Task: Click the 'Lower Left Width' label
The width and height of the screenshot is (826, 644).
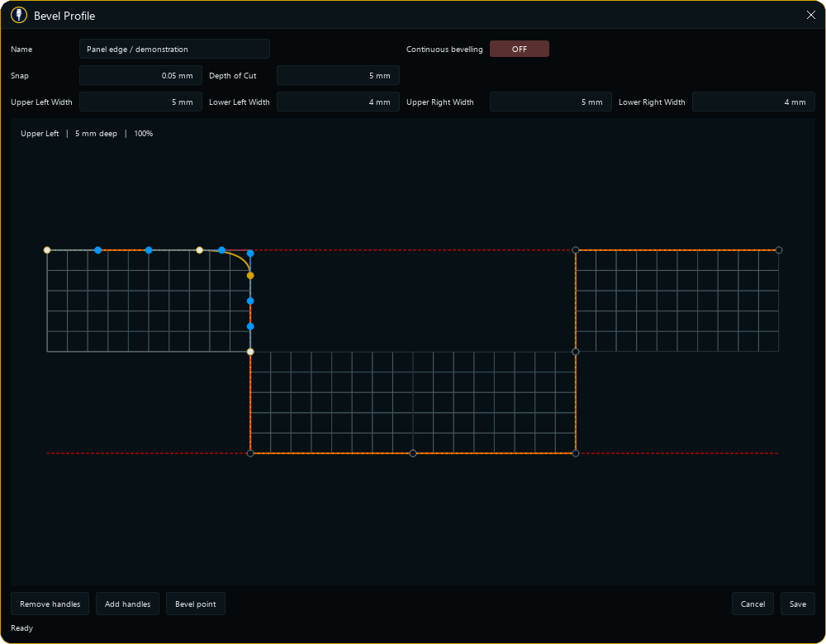Action: click(x=240, y=102)
